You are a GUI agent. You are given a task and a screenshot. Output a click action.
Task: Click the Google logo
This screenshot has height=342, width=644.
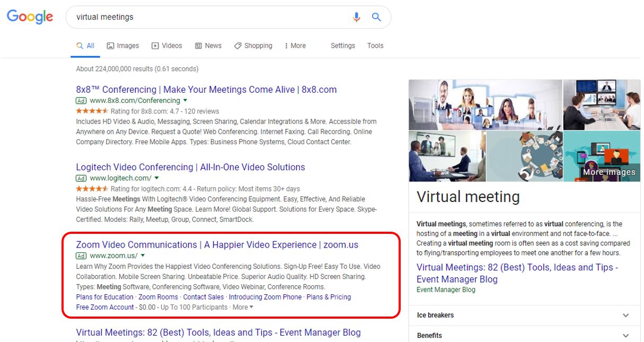(30, 16)
